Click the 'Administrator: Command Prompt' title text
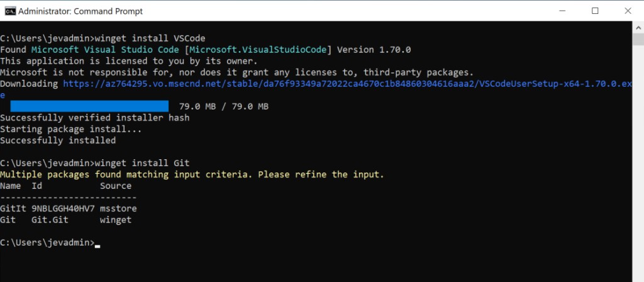Viewport: 644px width, 282px height. coord(80,11)
